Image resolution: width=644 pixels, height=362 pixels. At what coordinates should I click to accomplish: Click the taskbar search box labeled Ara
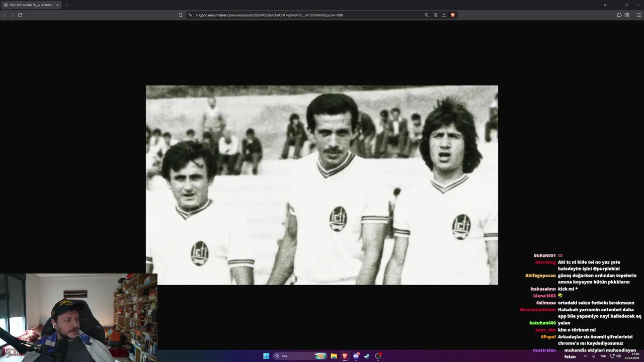[300, 356]
